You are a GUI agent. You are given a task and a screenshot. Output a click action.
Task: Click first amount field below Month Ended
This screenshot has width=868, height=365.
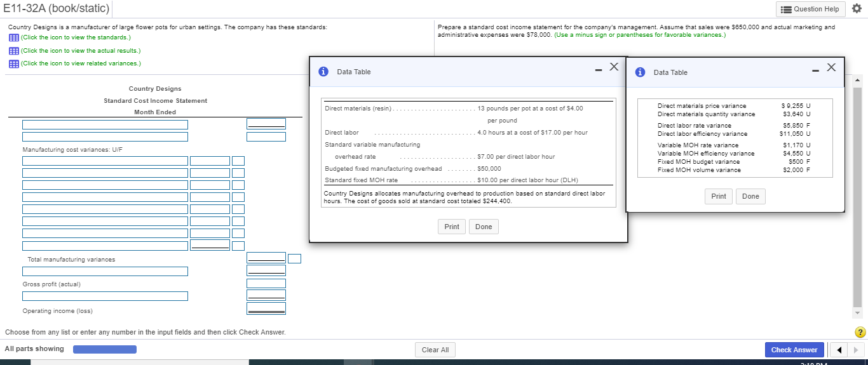[x=266, y=124]
